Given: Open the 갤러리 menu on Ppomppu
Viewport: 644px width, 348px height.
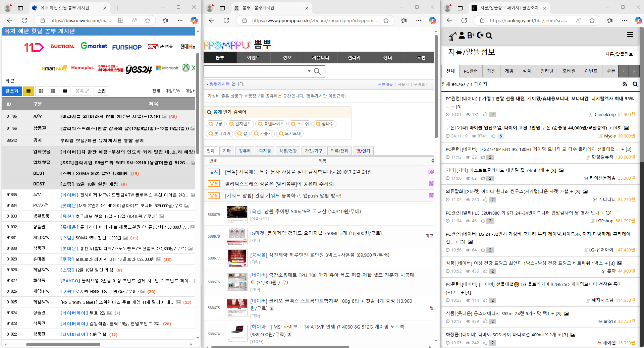Looking at the screenshot, I should (354, 58).
